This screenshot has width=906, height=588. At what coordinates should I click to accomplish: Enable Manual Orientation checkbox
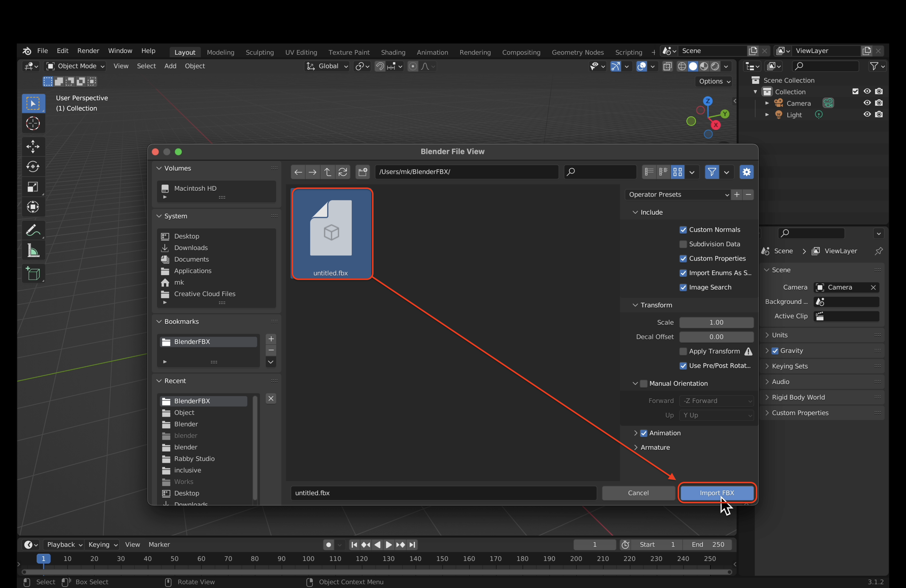[644, 384]
